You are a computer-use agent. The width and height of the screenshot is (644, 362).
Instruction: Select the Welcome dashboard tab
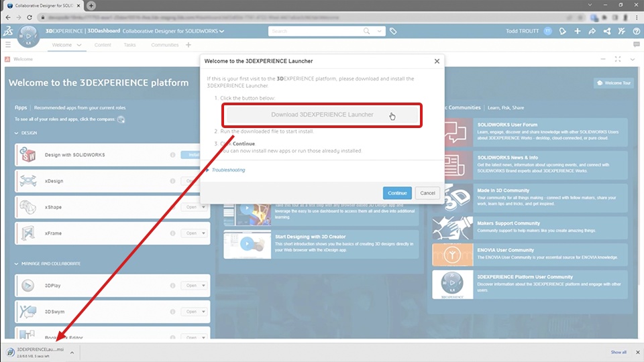tap(62, 45)
